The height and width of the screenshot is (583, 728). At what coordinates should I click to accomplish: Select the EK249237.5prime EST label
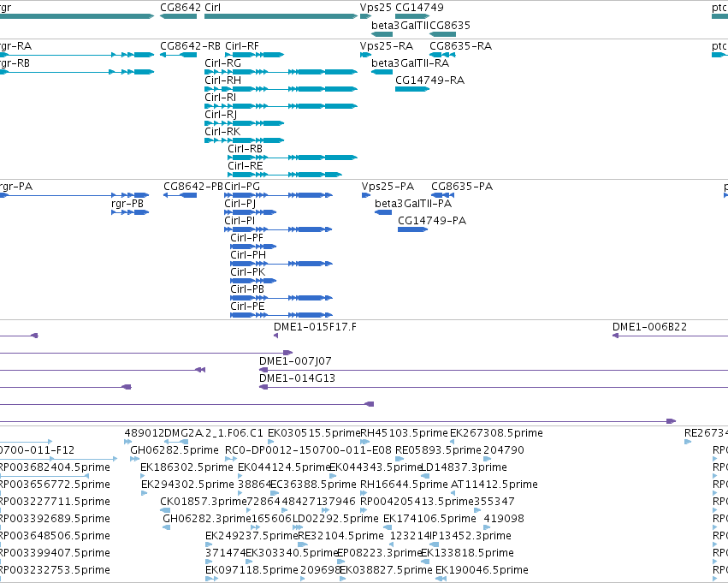click(x=252, y=537)
